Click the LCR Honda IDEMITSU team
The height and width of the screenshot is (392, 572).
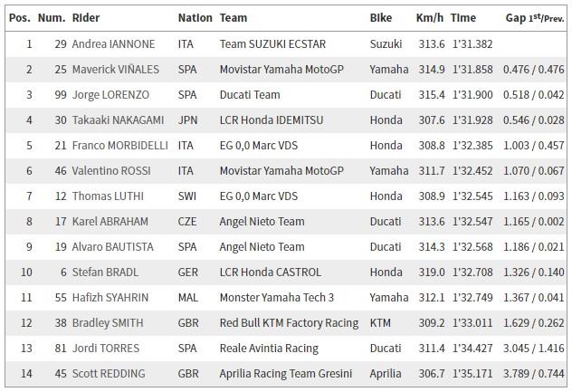coord(279,120)
